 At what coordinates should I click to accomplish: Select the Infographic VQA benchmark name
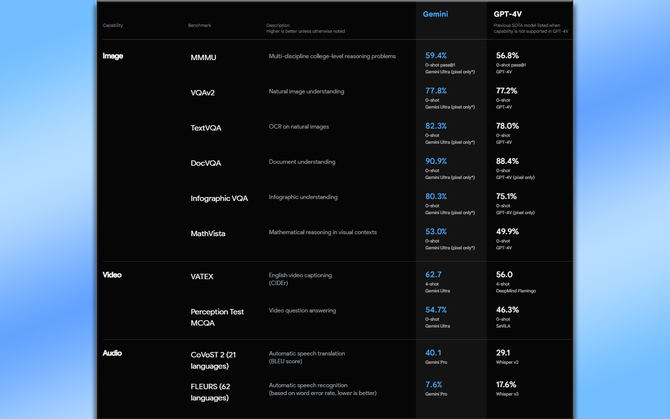click(219, 198)
